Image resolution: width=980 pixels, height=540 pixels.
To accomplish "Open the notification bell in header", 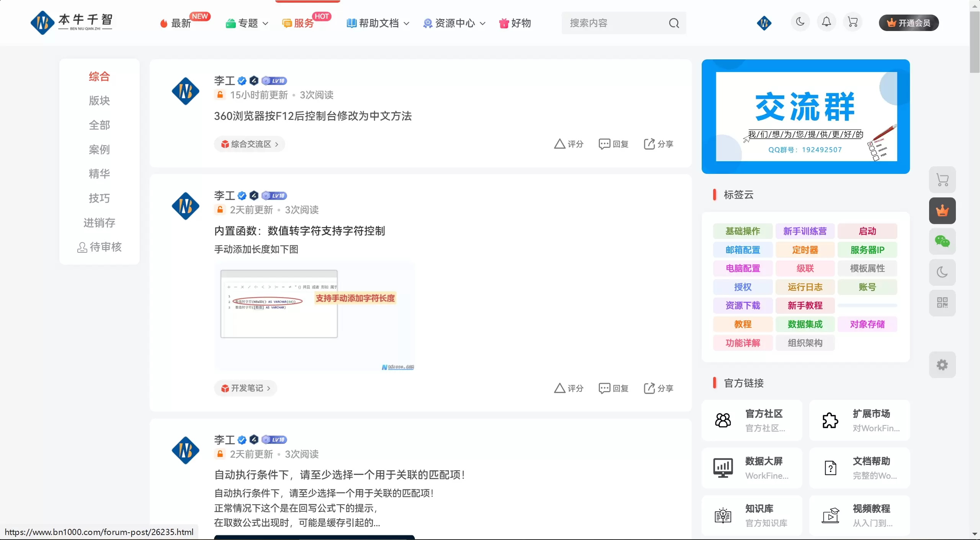I will tap(826, 22).
